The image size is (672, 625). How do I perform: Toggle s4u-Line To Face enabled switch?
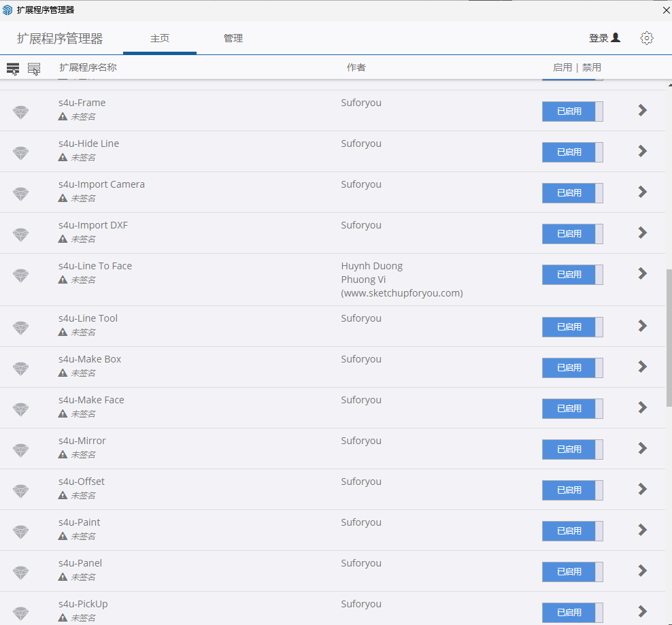coord(572,275)
